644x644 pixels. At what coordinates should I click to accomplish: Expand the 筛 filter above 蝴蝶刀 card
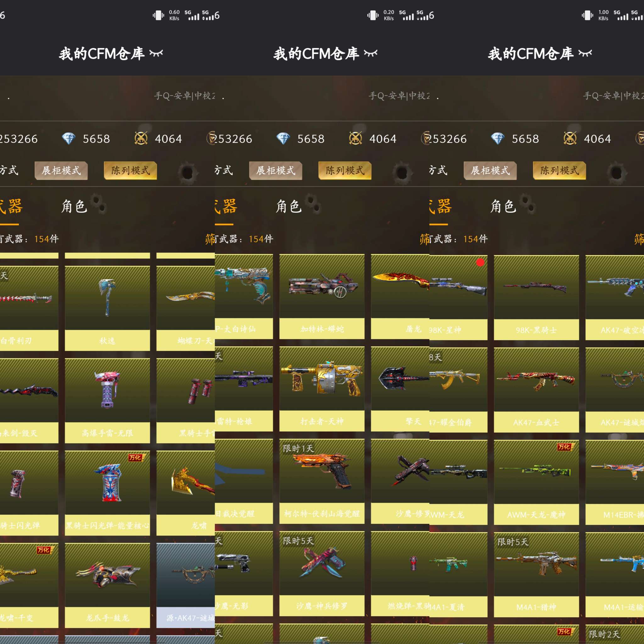(210, 239)
